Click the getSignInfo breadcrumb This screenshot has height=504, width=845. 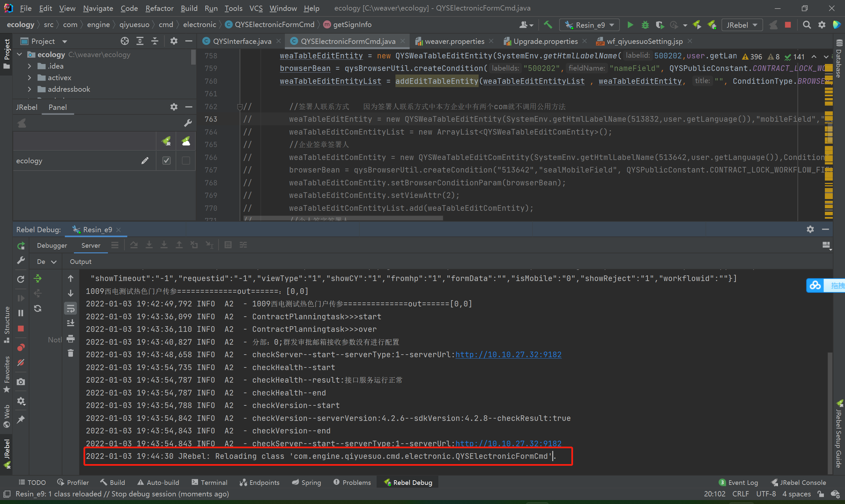(348, 24)
